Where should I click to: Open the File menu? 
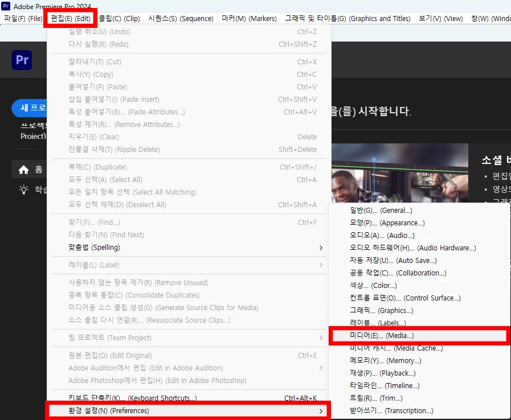[23, 19]
